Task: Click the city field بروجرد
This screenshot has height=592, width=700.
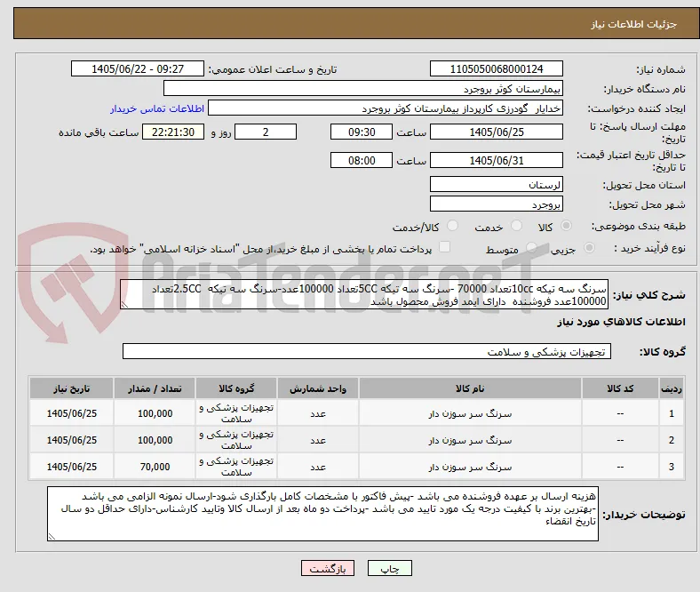Action: (x=496, y=204)
